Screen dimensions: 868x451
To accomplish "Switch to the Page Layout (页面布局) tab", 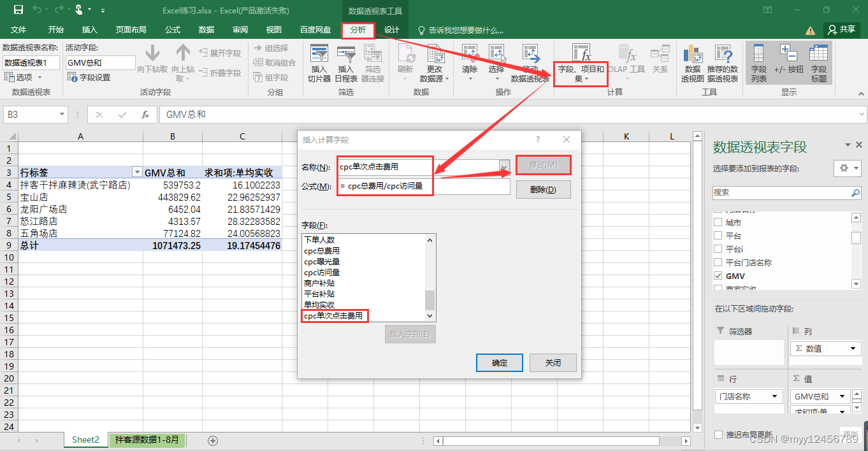I will click(x=131, y=30).
